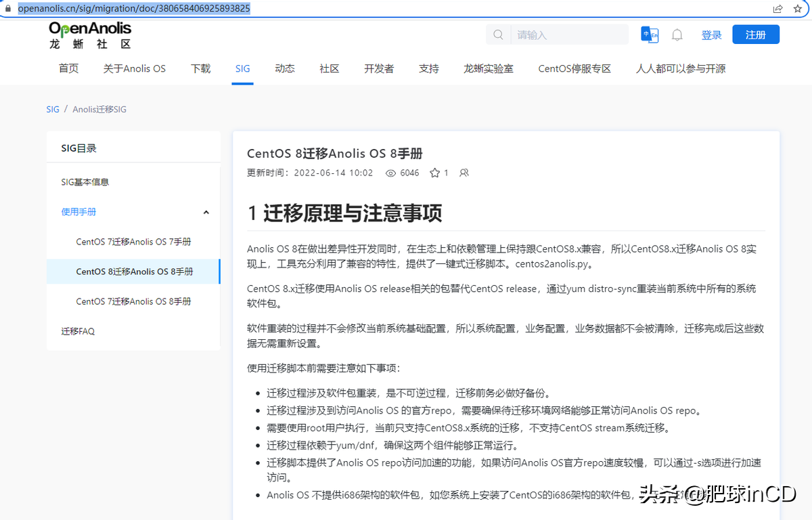Open the 动态 menu
Viewport: 812px width, 520px height.
click(285, 68)
